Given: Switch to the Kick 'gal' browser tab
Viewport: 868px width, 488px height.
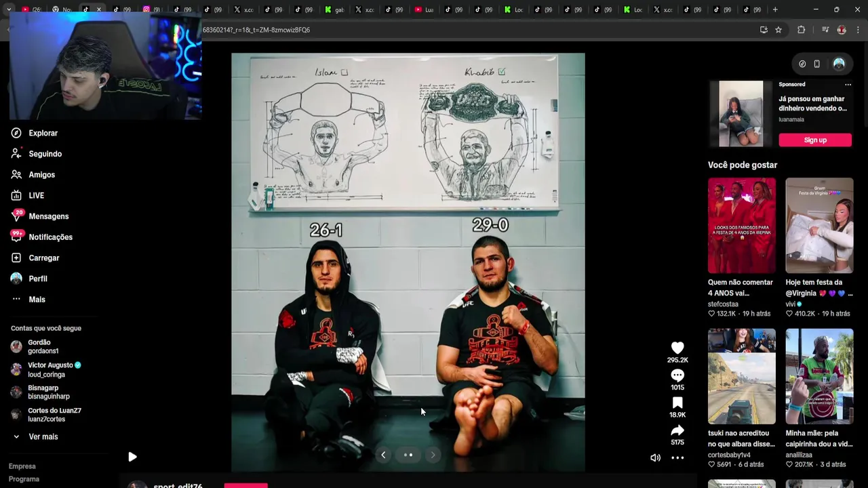Looking at the screenshot, I should coord(334,9).
